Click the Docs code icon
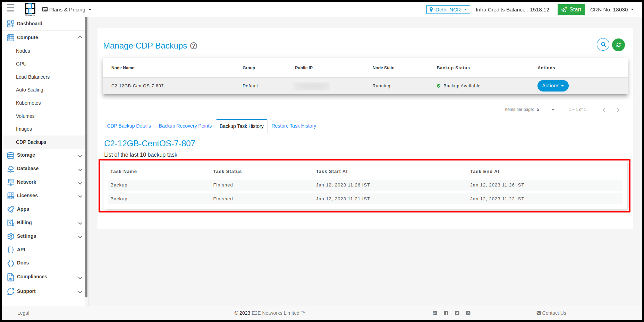This screenshot has height=322, width=644. (x=11, y=263)
